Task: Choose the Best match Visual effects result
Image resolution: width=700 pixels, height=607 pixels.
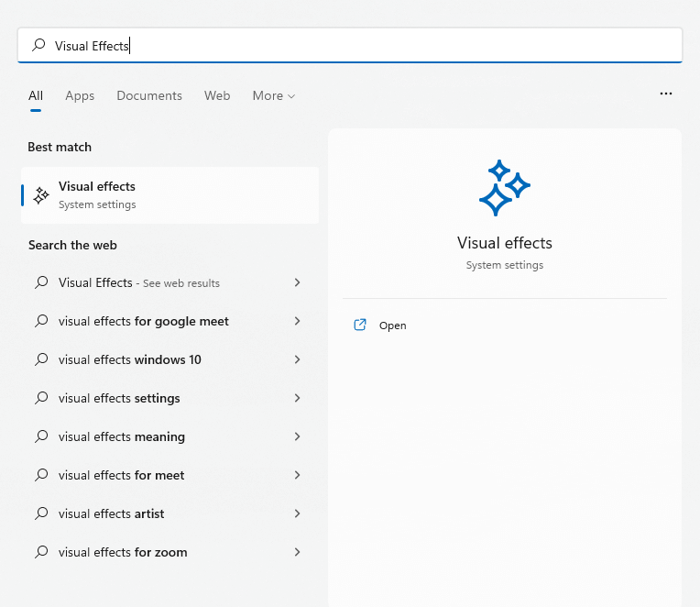Action: point(170,195)
